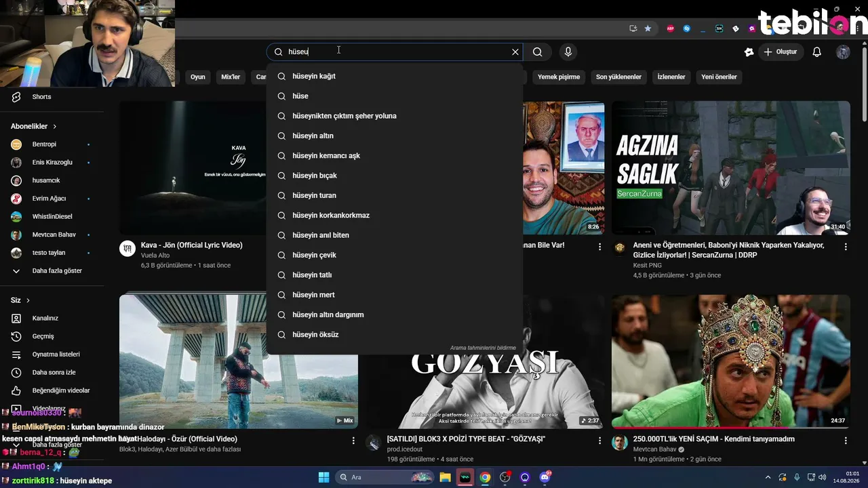Choose the 'hüseyin korkankorkmaz' suggestion
Image resolution: width=868 pixels, height=488 pixels.
(395, 216)
